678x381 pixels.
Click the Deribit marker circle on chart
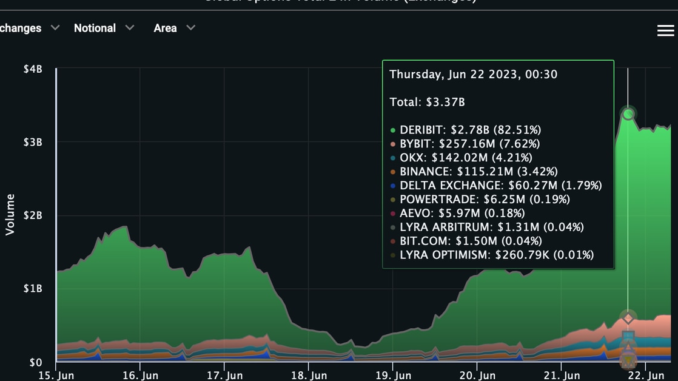click(628, 114)
